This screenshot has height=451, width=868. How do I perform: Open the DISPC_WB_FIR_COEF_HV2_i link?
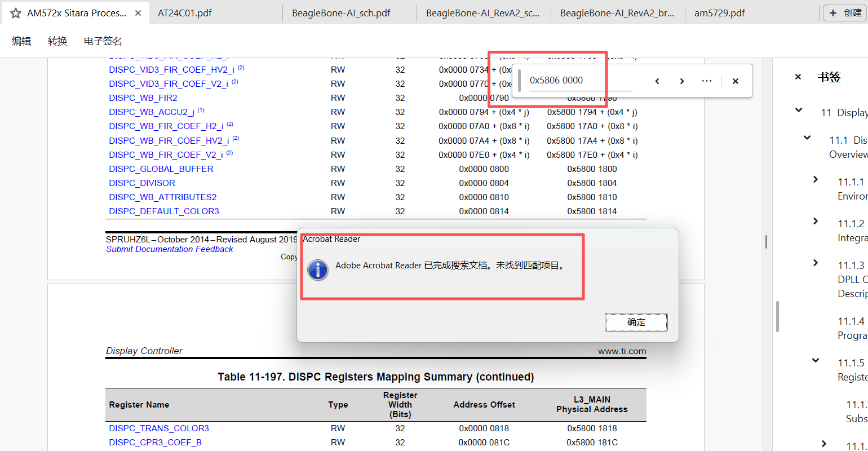pos(169,141)
